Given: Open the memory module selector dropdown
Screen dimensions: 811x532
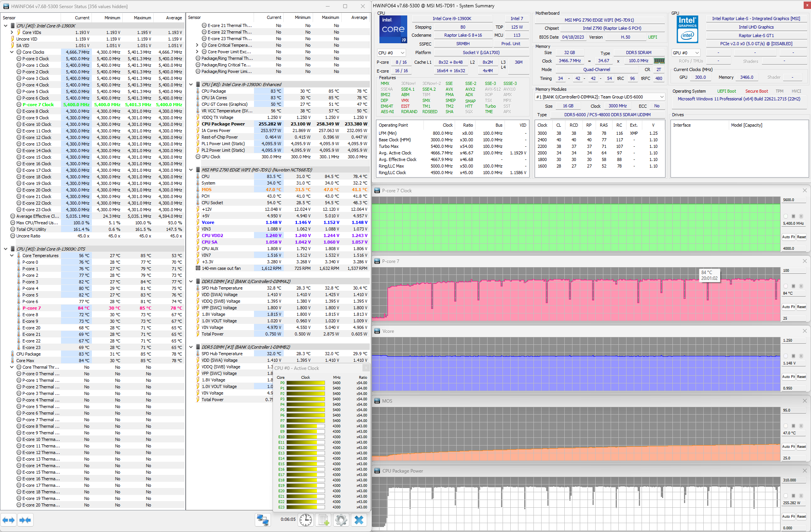Looking at the screenshot, I should (600, 97).
